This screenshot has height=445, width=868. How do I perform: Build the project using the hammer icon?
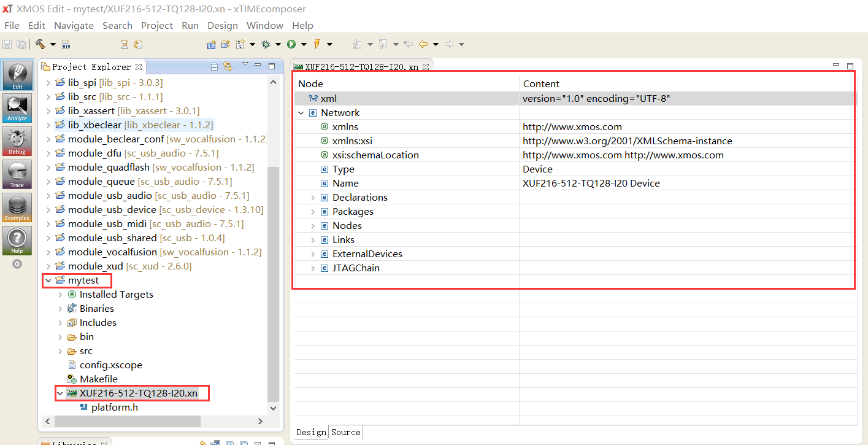40,44
